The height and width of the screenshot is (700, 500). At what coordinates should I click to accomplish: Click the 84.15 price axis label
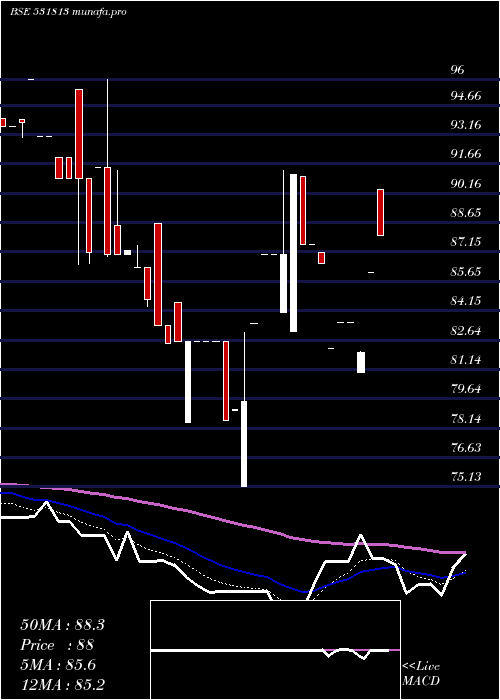[x=466, y=301]
